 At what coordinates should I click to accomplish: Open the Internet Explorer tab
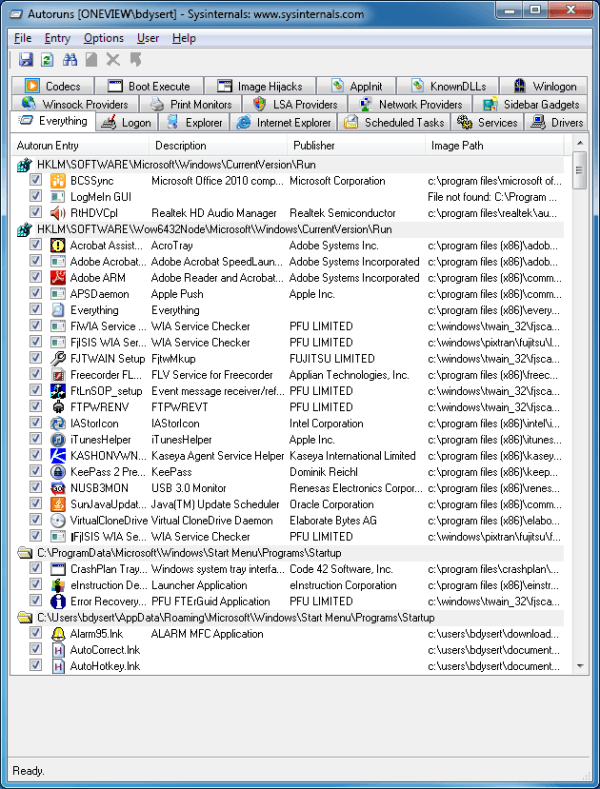pos(284,122)
